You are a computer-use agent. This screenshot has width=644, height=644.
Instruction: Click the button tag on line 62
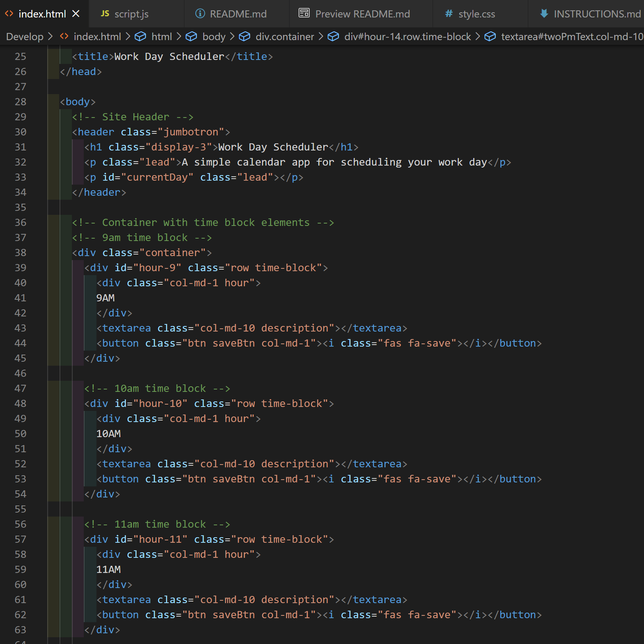tap(319, 615)
